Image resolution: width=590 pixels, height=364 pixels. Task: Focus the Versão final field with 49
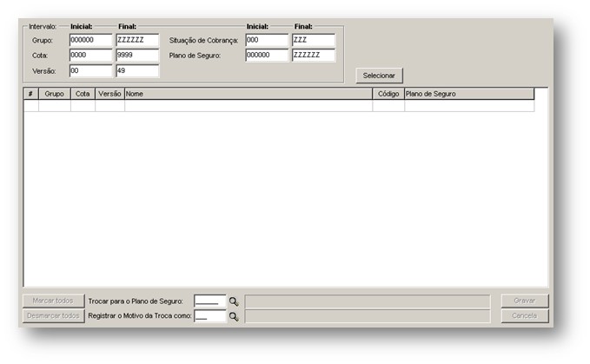tap(137, 70)
